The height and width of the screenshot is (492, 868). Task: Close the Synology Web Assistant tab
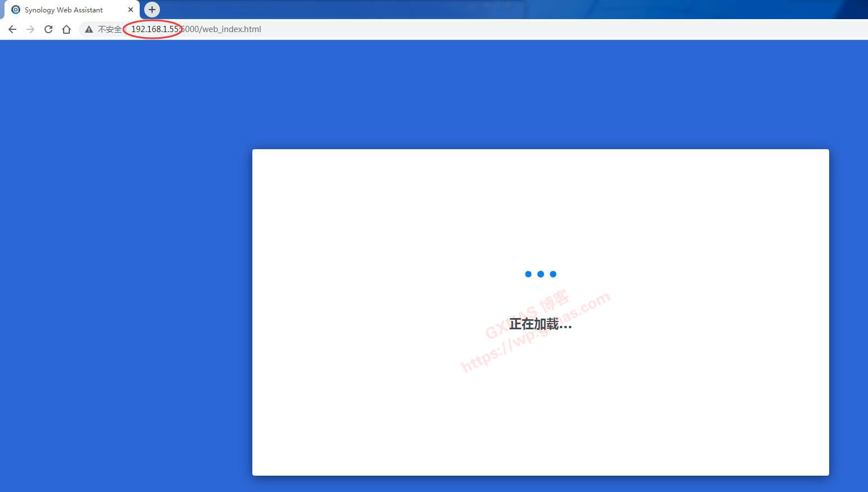click(x=131, y=9)
